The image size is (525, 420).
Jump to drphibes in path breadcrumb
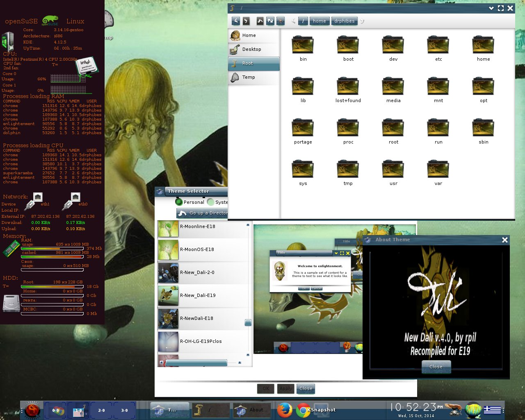(x=345, y=21)
